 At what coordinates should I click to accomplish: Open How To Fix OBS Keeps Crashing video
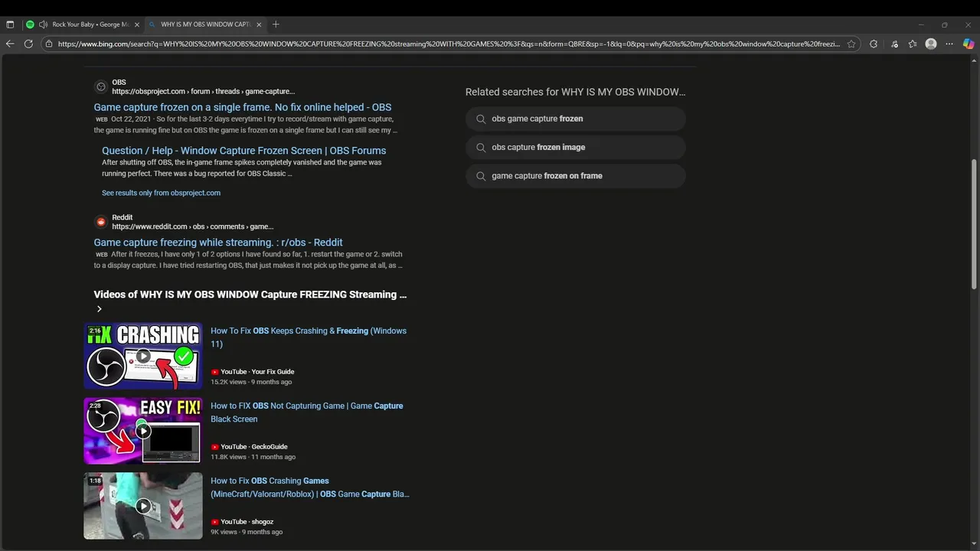click(x=309, y=337)
